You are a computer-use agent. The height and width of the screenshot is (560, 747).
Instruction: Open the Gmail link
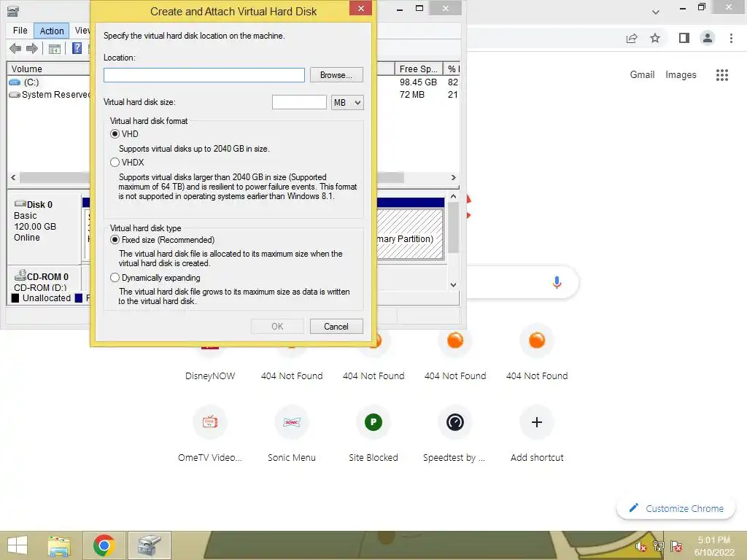[642, 75]
